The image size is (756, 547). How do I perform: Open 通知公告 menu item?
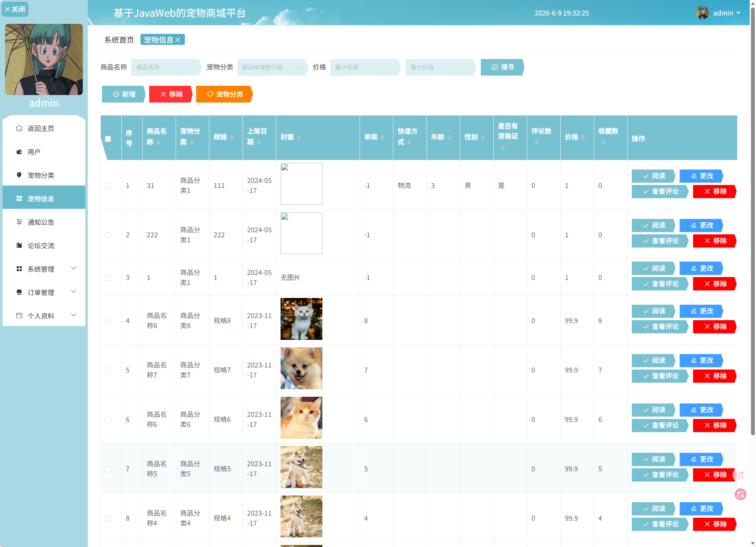click(x=44, y=222)
